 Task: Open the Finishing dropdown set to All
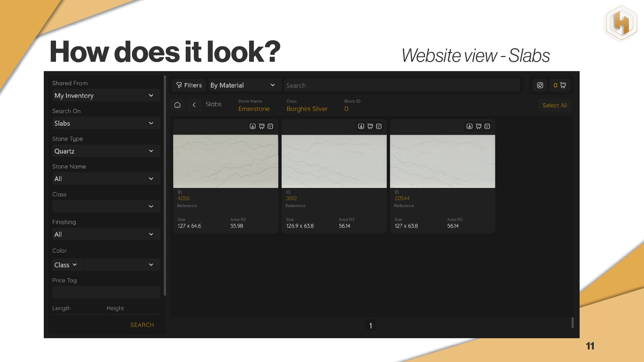pos(106,235)
